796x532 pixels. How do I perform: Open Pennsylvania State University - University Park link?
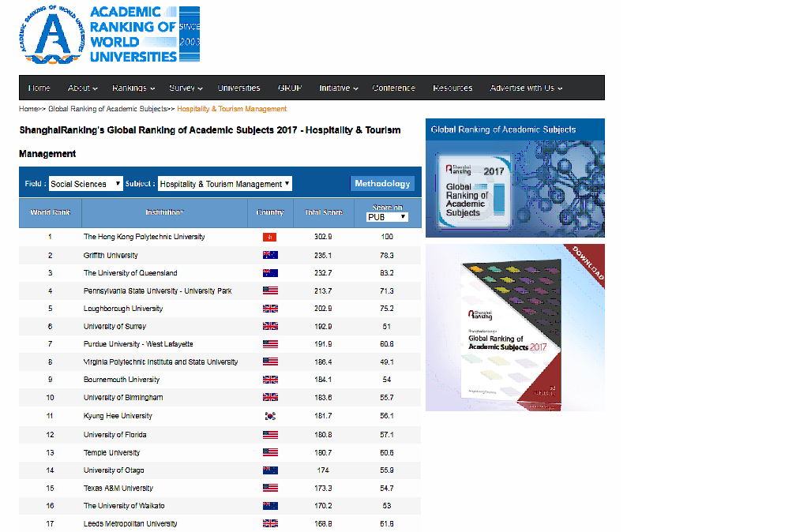tap(157, 291)
